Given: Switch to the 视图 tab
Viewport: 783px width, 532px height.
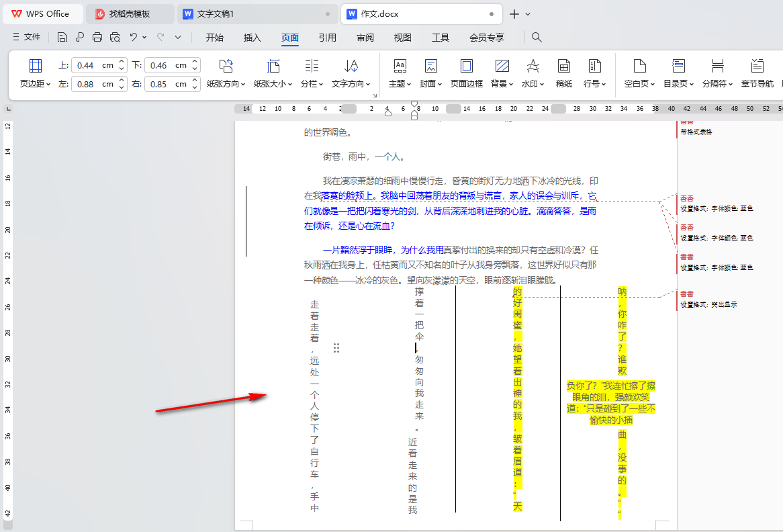Looking at the screenshot, I should (402, 38).
